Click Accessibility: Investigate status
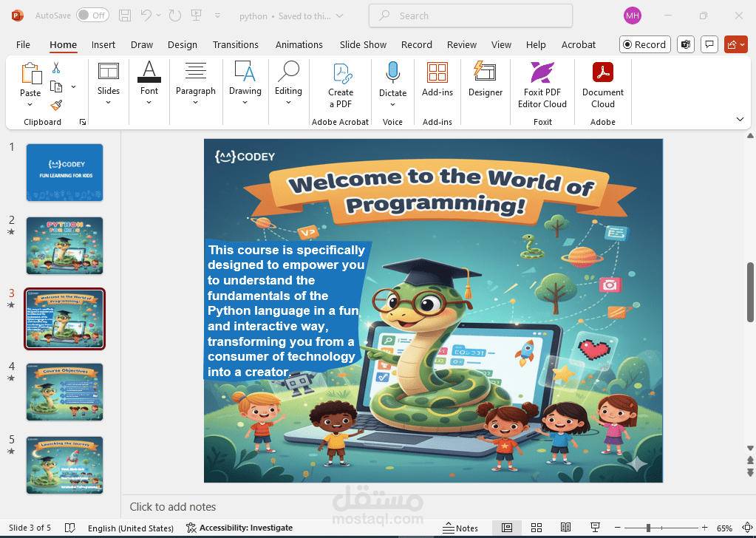Image resolution: width=756 pixels, height=538 pixels. pos(239,528)
